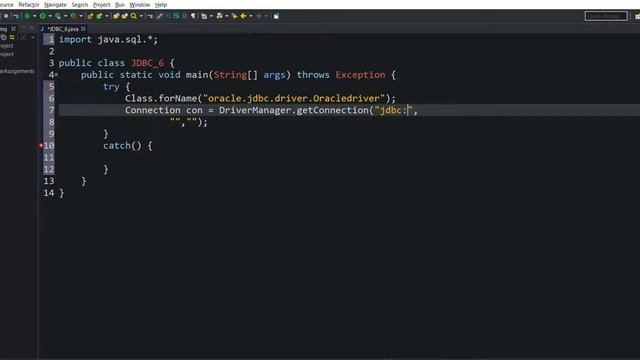
Task: Click the Open Type icon
Action: coord(116,16)
